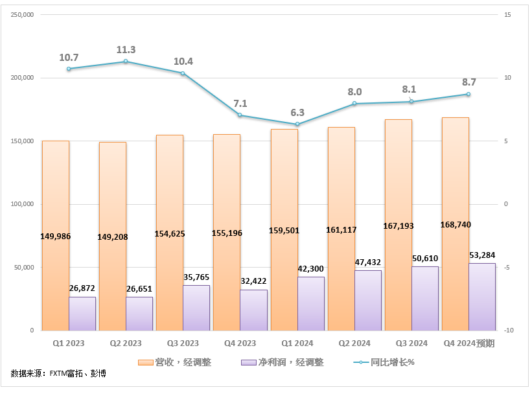Screen dimensions: 532x394
Task: Click the Q2 2024 axis category label
Action: (x=354, y=343)
